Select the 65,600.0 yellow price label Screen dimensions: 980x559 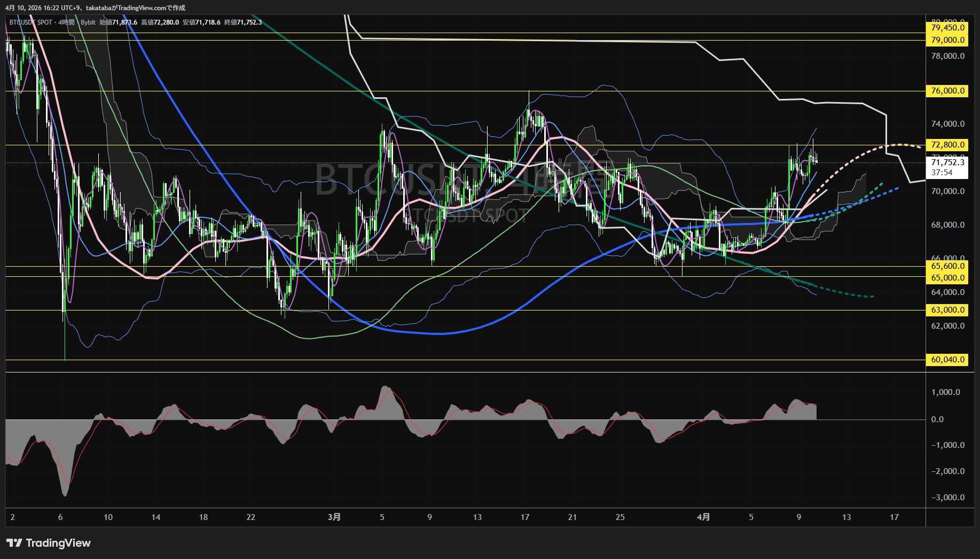(947, 266)
